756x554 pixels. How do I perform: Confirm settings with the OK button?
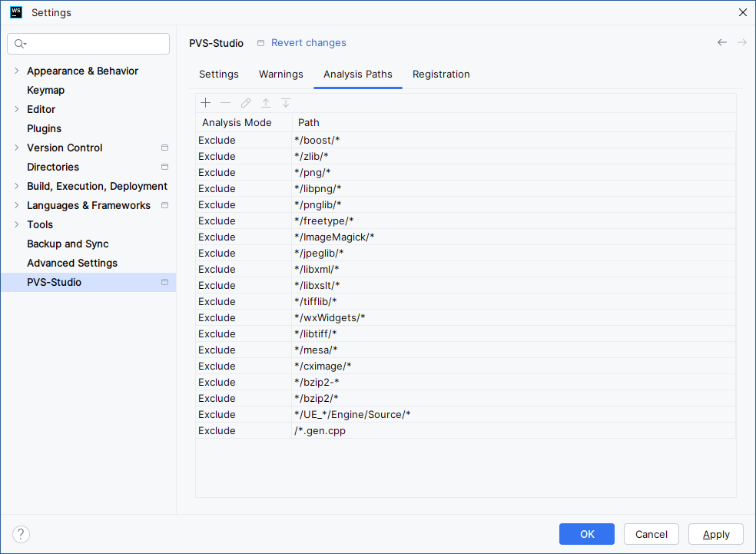point(586,534)
